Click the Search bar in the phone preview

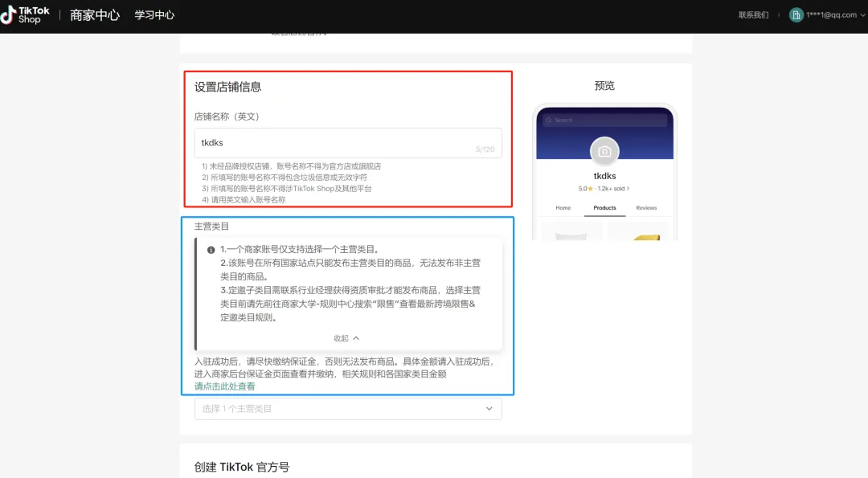point(606,120)
